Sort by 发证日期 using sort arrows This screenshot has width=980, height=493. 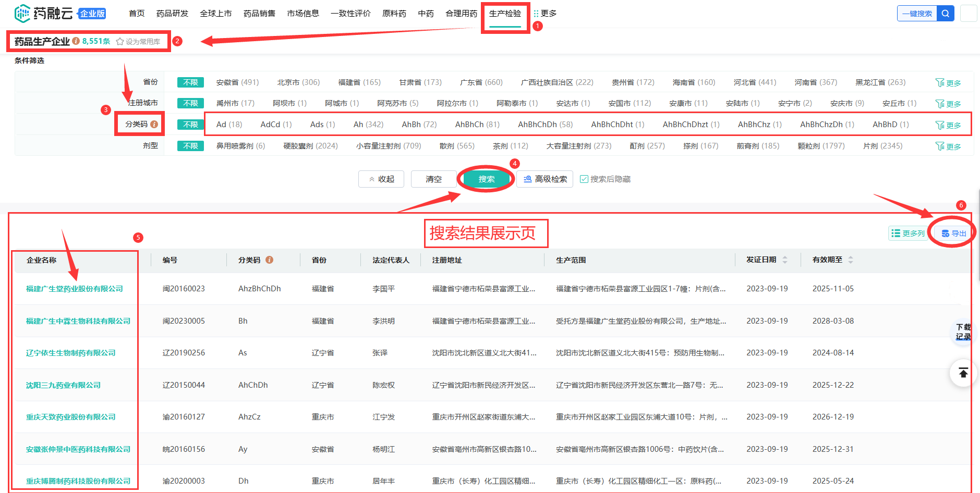point(784,260)
